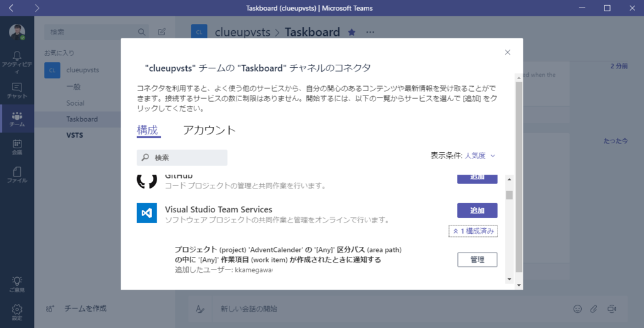644x328 pixels.
Task: Click the magnifier icon in Teams search
Action: coord(142,32)
